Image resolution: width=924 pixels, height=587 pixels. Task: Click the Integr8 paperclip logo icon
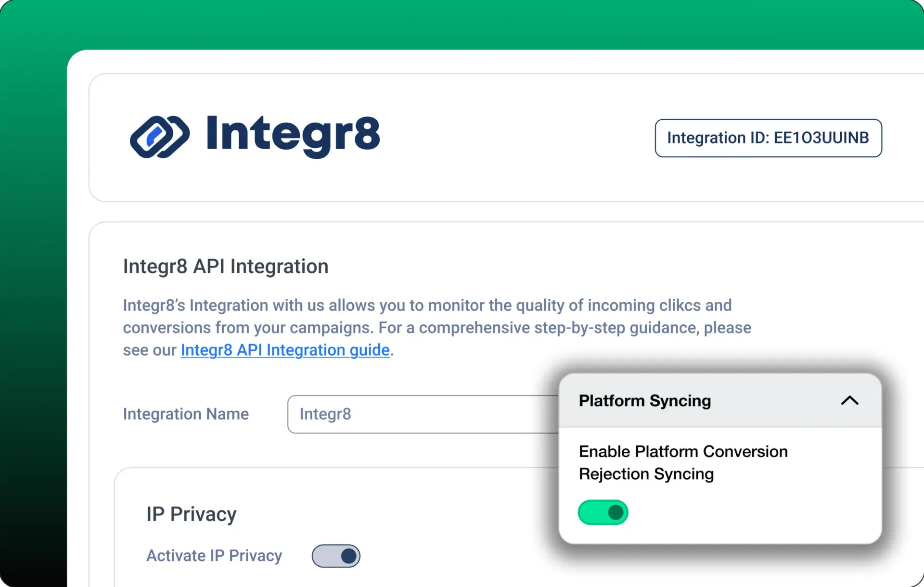click(159, 137)
